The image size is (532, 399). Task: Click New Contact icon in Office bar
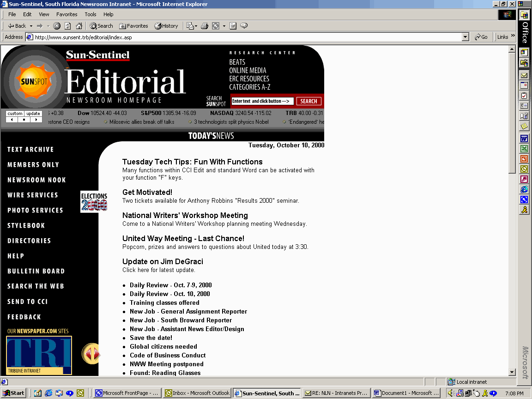click(524, 106)
